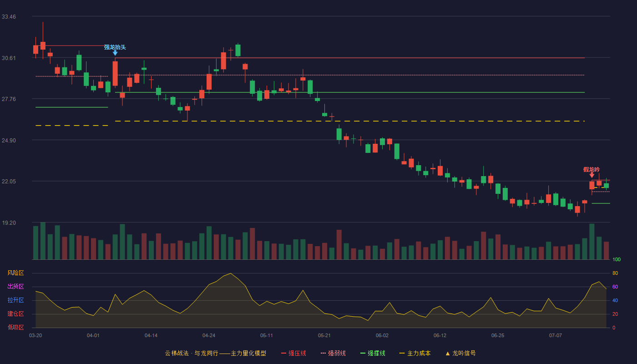
Task: Click the 27.76 price axis label
Action: 9,99
